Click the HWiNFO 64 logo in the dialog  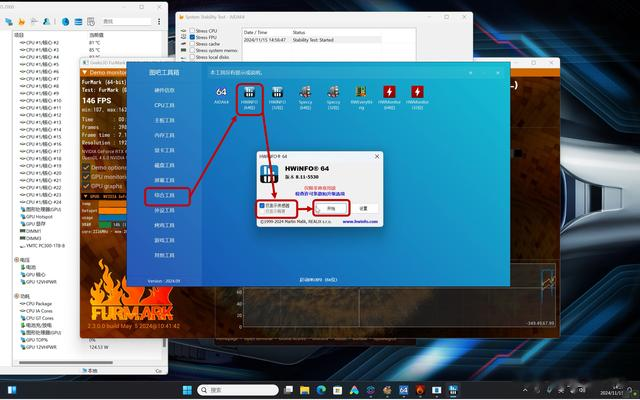click(269, 174)
